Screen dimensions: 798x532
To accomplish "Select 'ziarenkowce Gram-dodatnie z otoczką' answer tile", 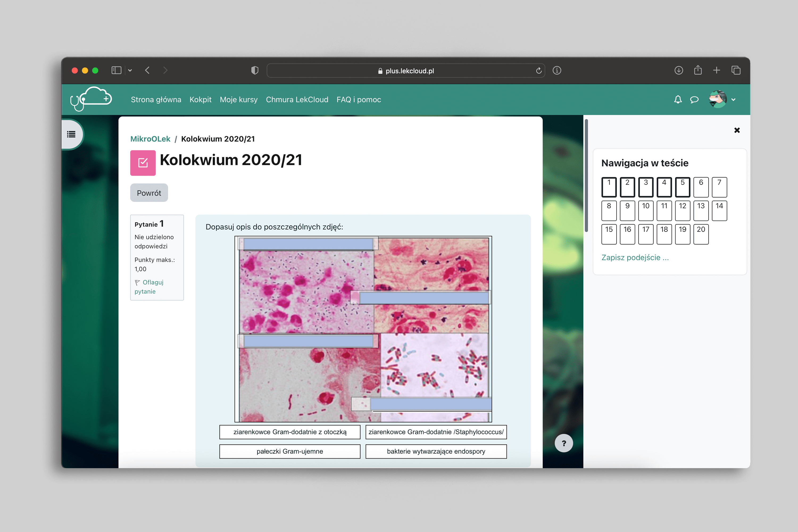I will click(290, 432).
